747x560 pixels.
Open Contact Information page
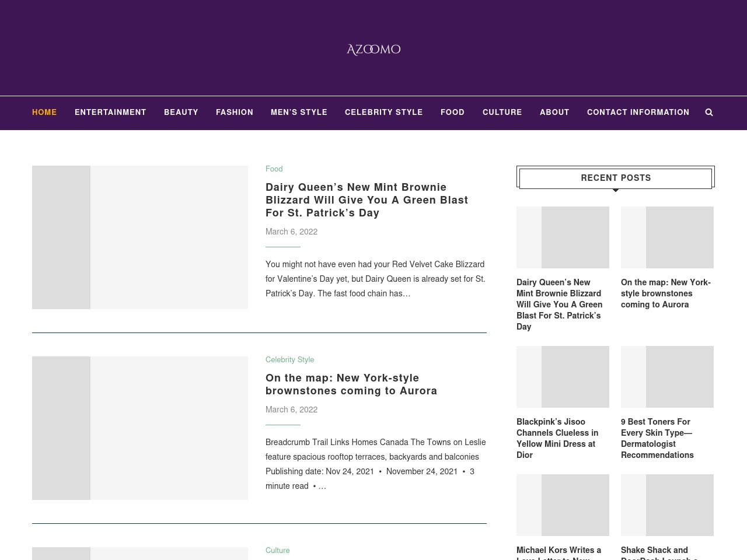638,113
